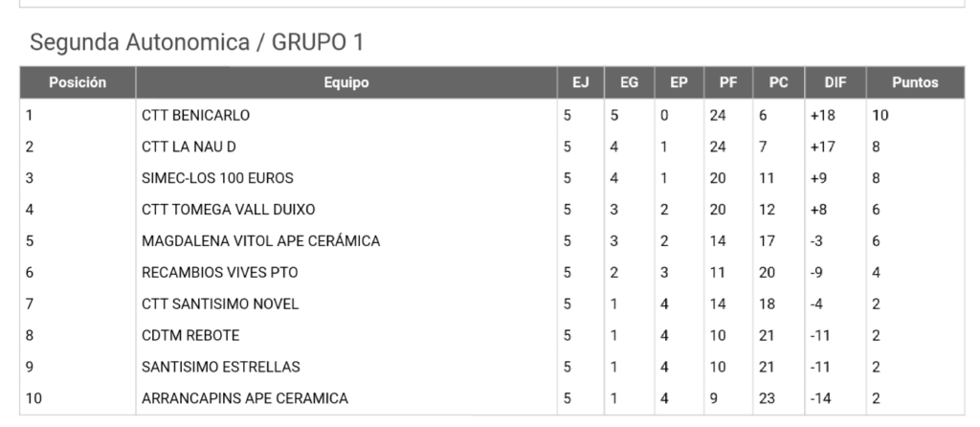
Task: Click the Puntos column header
Action: coord(915,82)
